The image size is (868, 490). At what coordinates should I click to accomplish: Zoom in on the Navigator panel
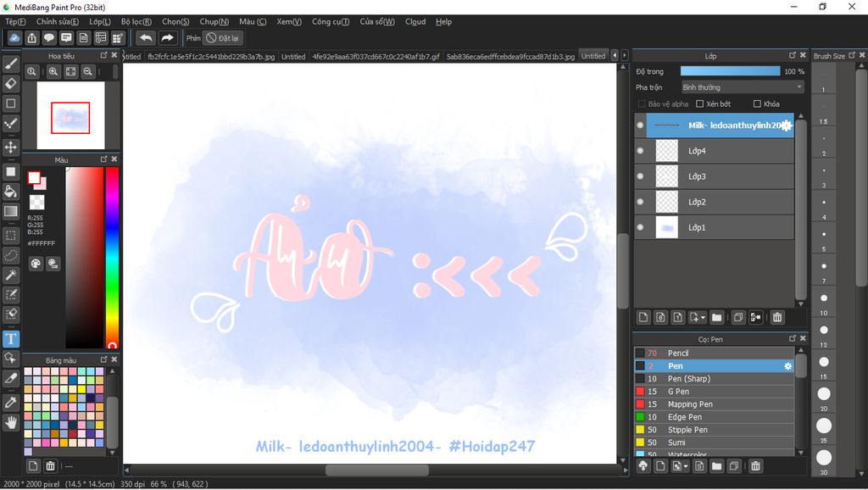pyautogui.click(x=53, y=71)
